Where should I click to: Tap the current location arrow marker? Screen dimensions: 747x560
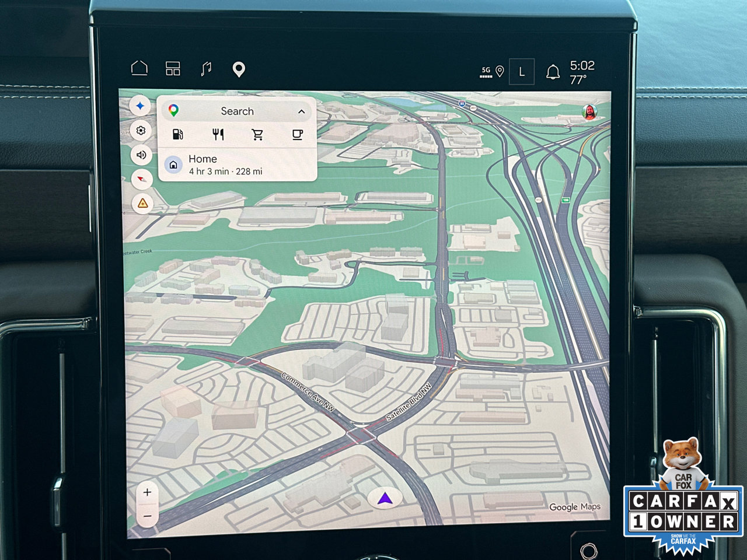385,499
